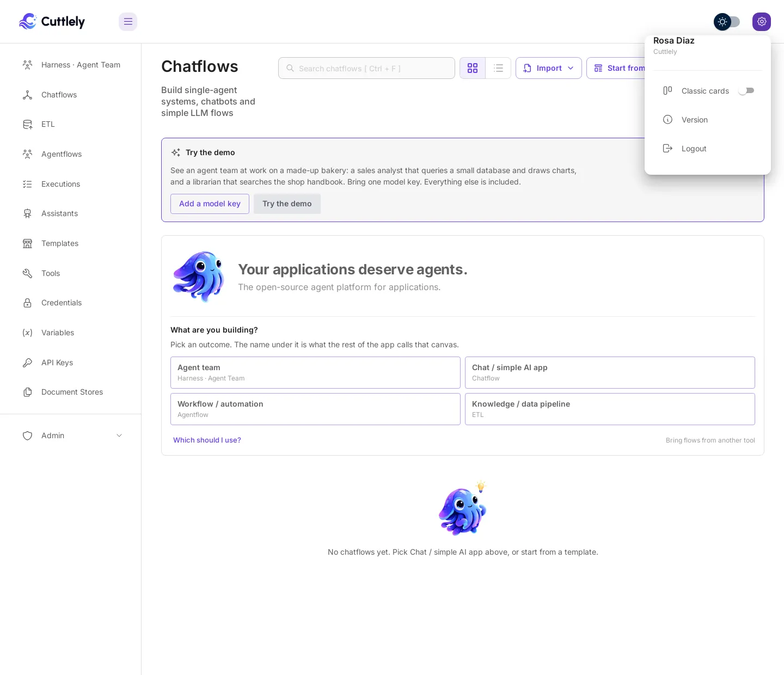Click the Start from button
784x675 pixels.
click(x=616, y=68)
